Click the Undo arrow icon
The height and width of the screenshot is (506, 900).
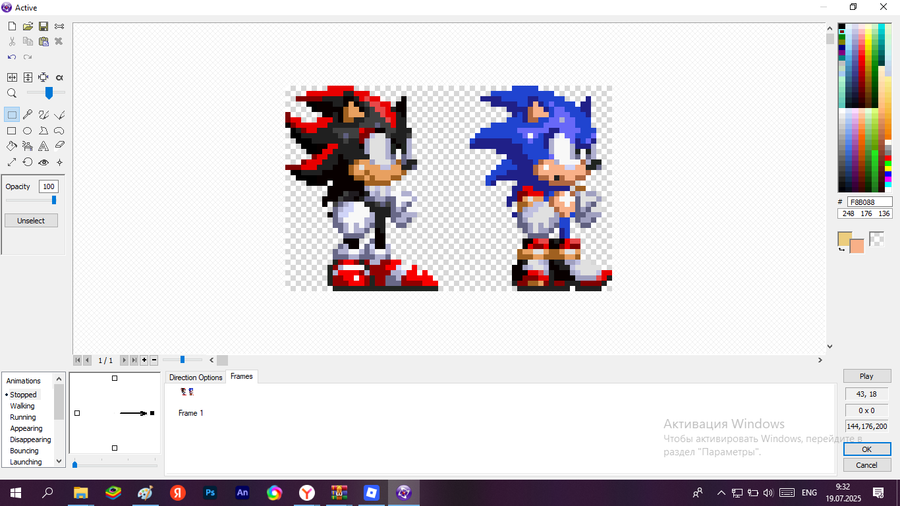(12, 57)
